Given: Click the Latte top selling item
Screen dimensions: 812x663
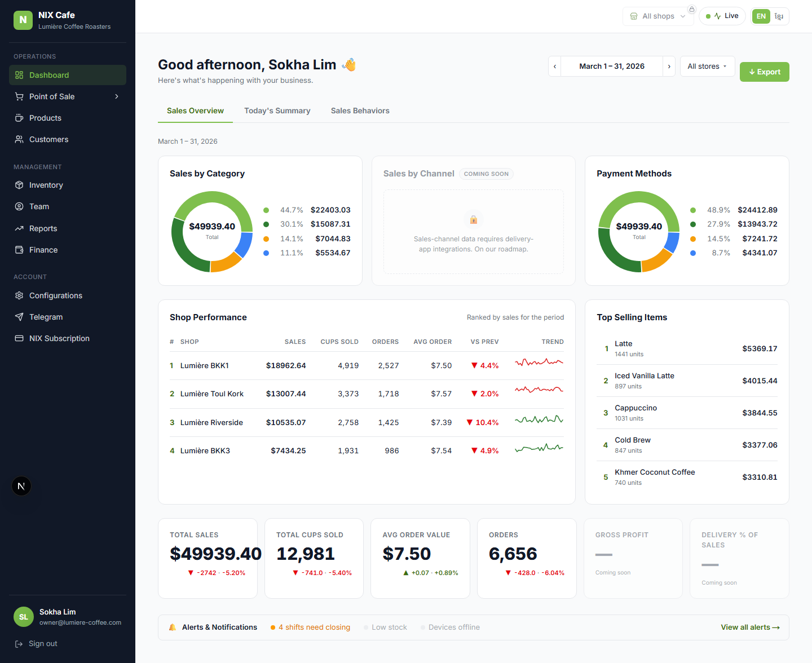Looking at the screenshot, I should point(687,348).
